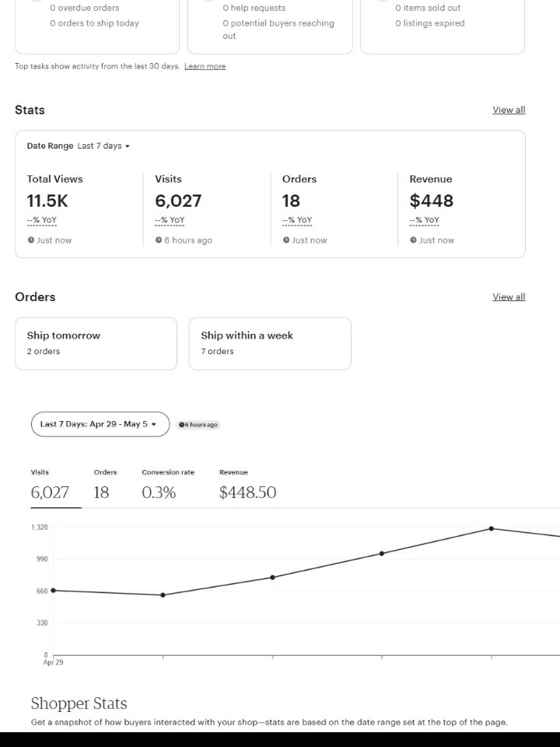Screen dimensions: 560x747
Task: Switch to the Conversion rate chart tab
Action: 168,486
